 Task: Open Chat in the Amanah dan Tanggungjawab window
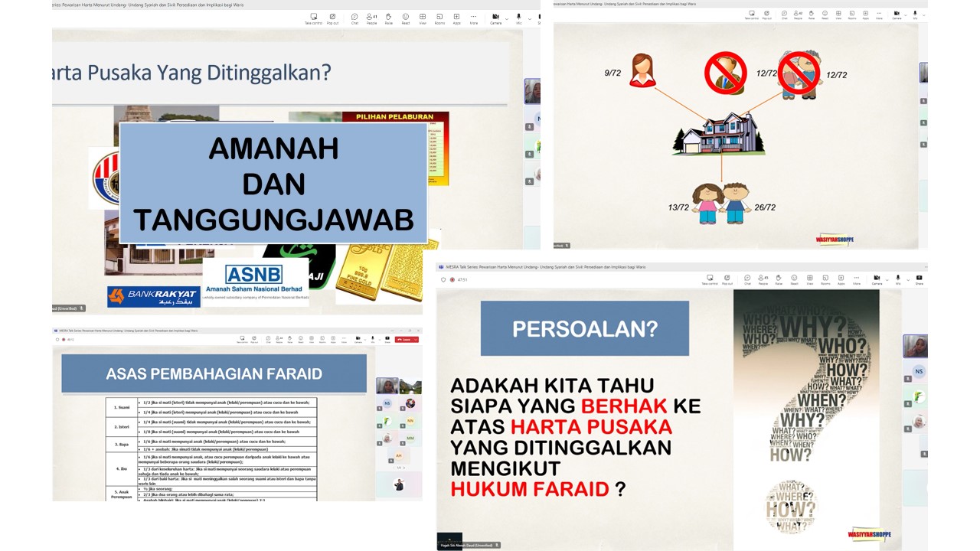(354, 18)
